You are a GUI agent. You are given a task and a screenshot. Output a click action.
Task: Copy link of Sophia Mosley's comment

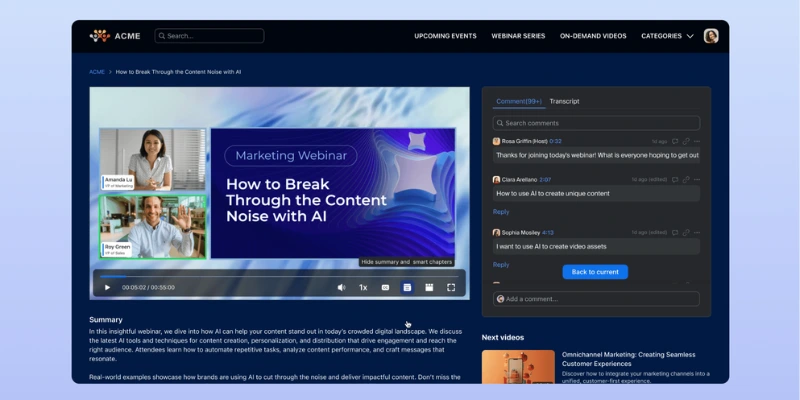(686, 233)
